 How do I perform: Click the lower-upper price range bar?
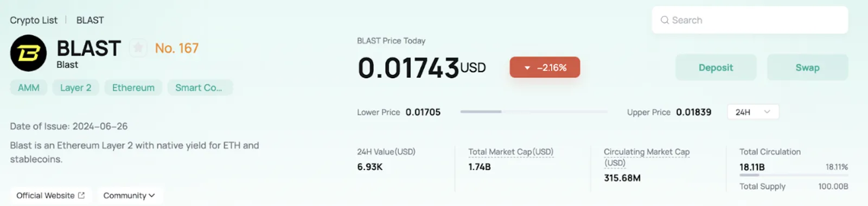534,111
